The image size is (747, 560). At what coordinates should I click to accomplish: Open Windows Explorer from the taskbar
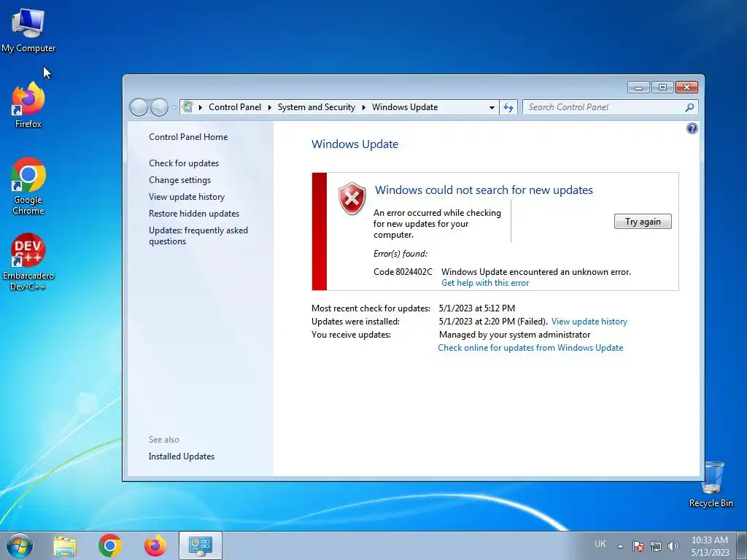(65, 545)
